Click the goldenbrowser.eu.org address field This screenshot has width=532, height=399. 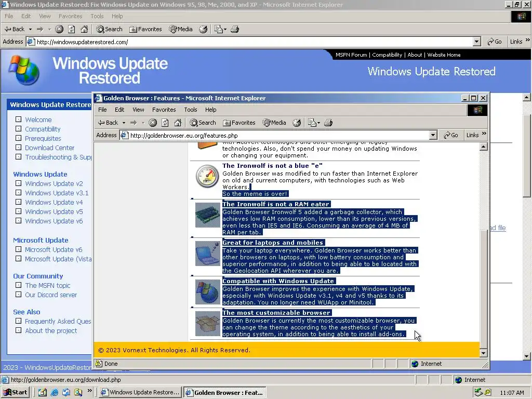point(275,136)
